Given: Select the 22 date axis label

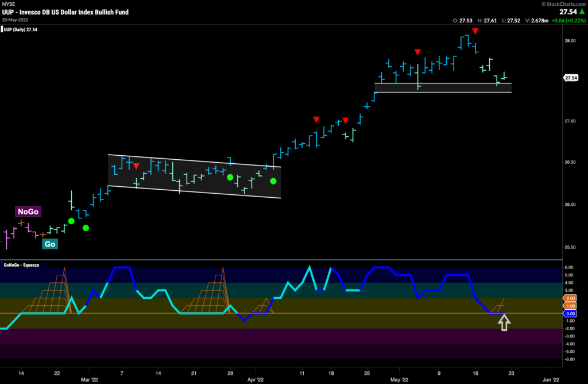Looking at the screenshot, I should point(57,373).
